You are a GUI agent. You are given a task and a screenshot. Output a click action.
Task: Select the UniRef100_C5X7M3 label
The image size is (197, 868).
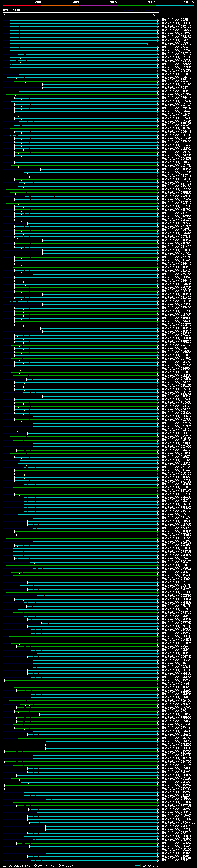pyautogui.click(x=176, y=165)
